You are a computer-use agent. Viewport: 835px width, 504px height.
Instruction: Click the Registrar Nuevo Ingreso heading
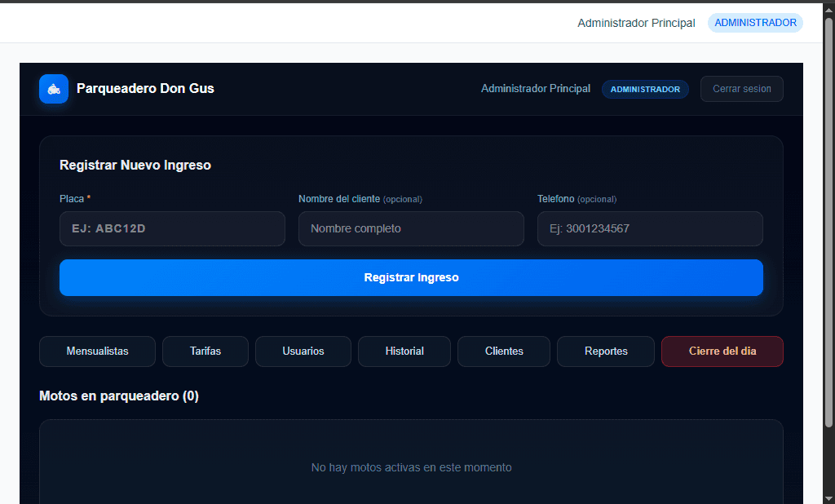coord(135,165)
